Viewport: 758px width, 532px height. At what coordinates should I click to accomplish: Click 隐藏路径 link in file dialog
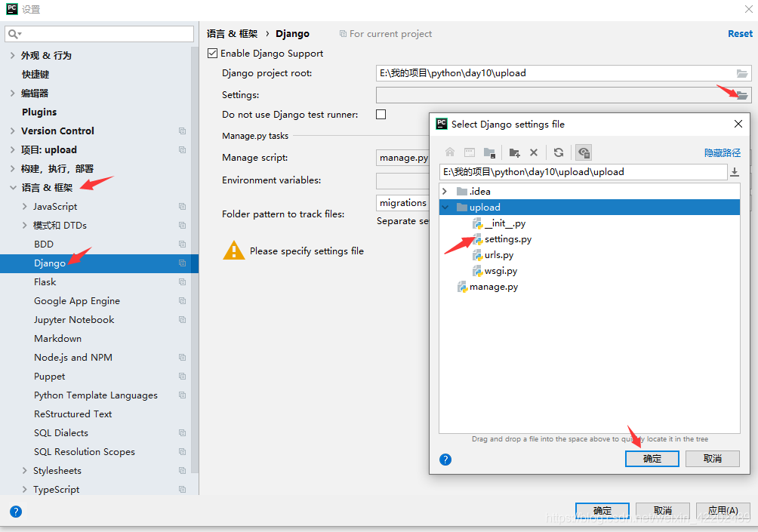723,152
